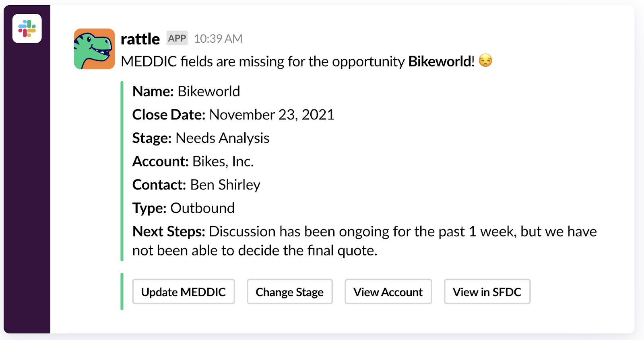This screenshot has width=644, height=340.
Task: Click the 10:39 AM message timestamp
Action: click(218, 38)
